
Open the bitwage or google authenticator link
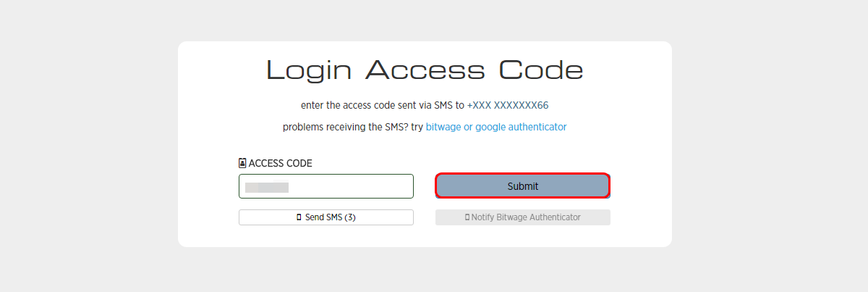[496, 127]
